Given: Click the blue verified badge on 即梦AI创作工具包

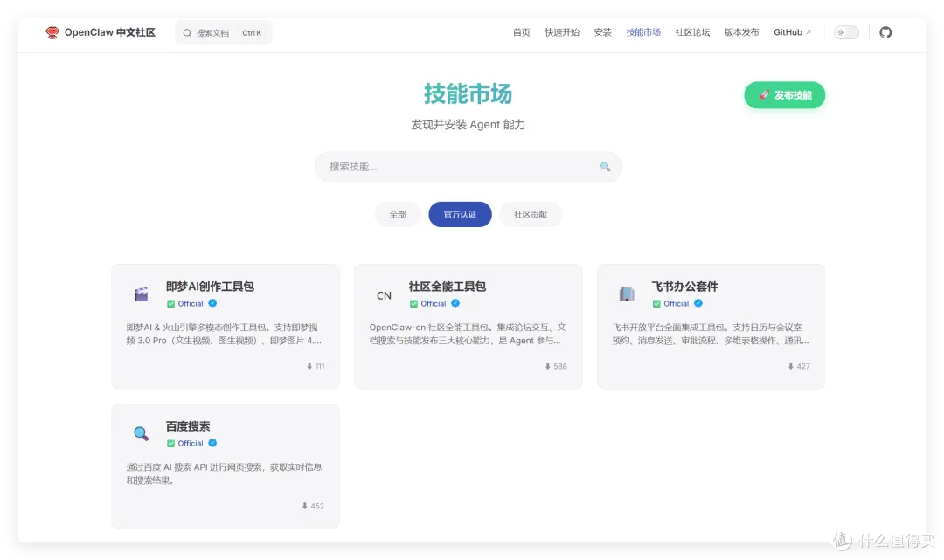Looking at the screenshot, I should click(x=212, y=303).
